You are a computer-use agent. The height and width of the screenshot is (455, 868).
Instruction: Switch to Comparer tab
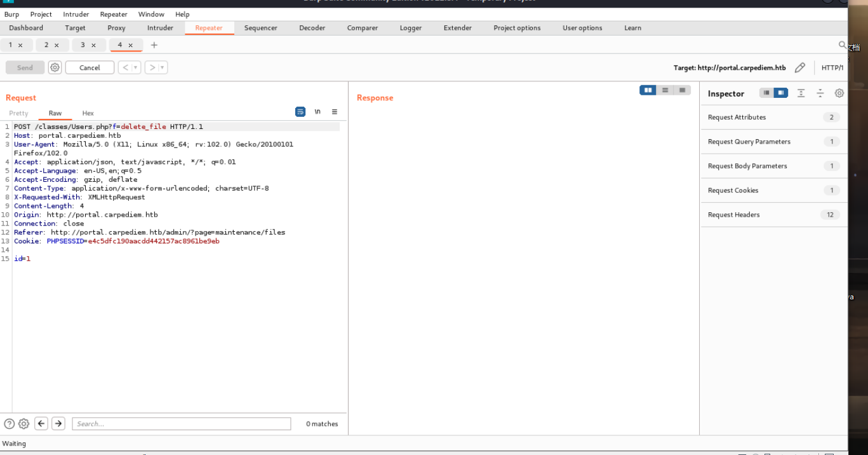[x=363, y=28]
